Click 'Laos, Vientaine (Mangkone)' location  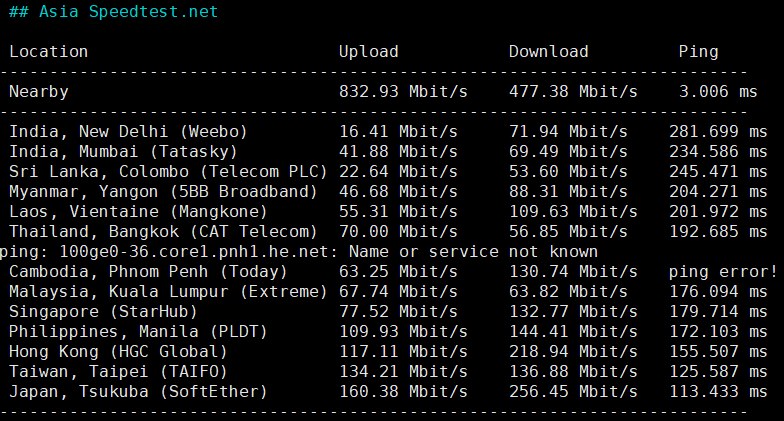click(138, 212)
